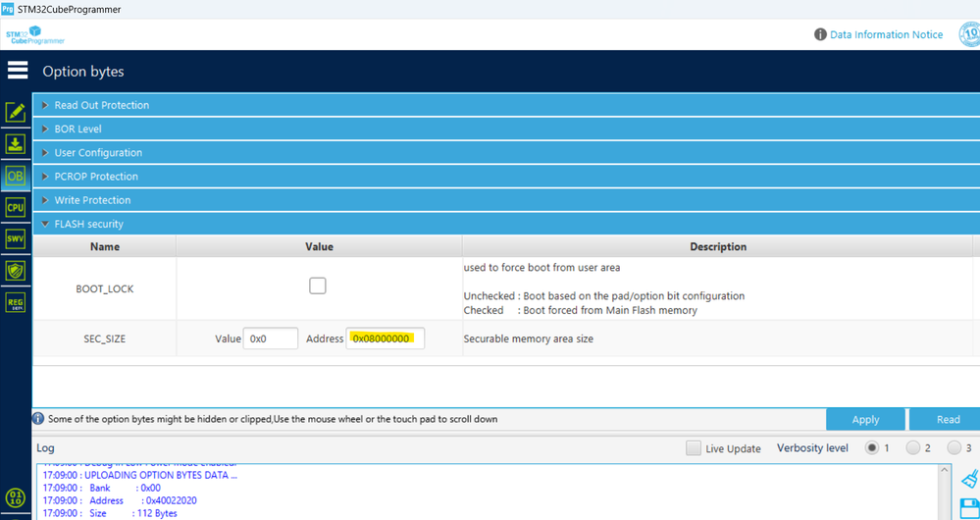Select verbosity level 2 radio button
The width and height of the screenshot is (980, 520).
(913, 447)
